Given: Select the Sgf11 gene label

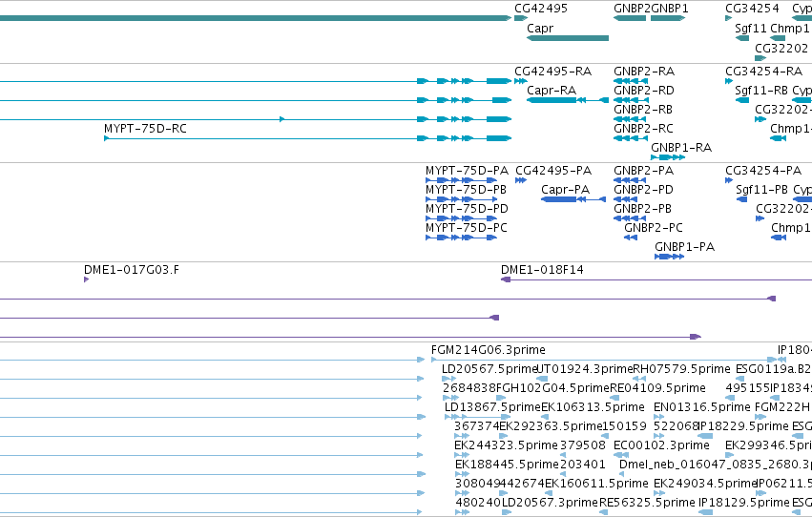Looking at the screenshot, I should tap(751, 28).
